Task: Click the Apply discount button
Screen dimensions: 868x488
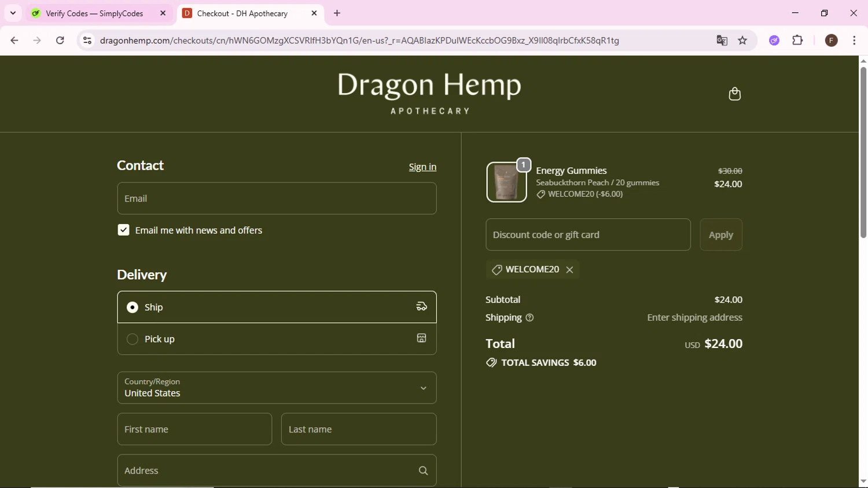Action: pyautogui.click(x=720, y=234)
